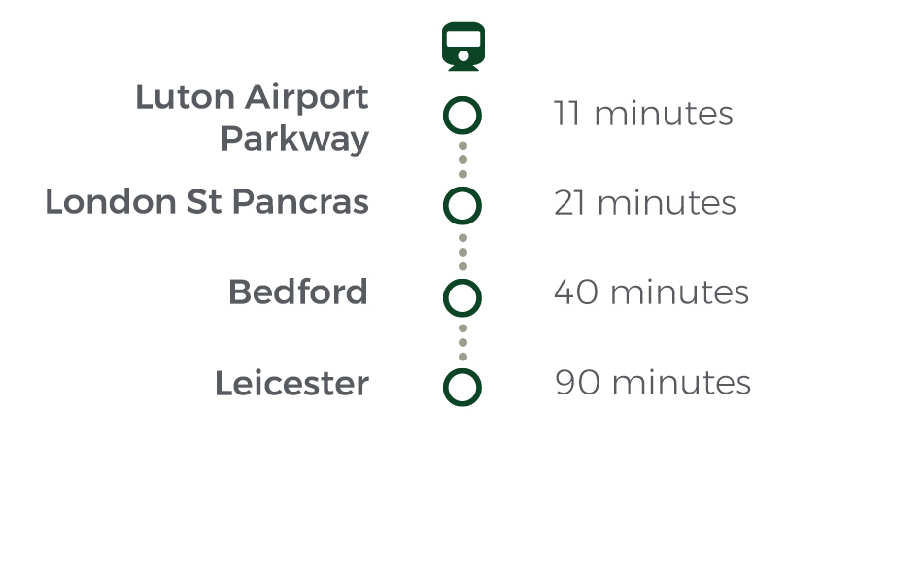Click the words "Luton Airport"

[252, 98]
